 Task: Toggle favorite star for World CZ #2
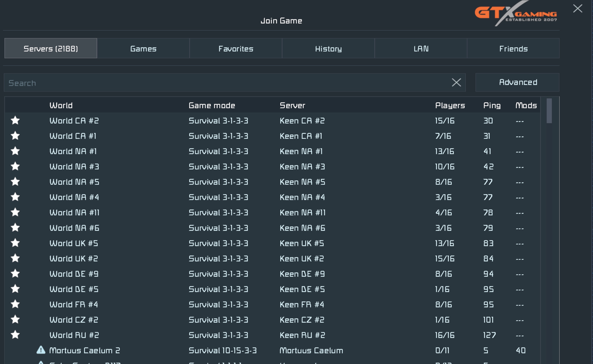[x=15, y=320]
